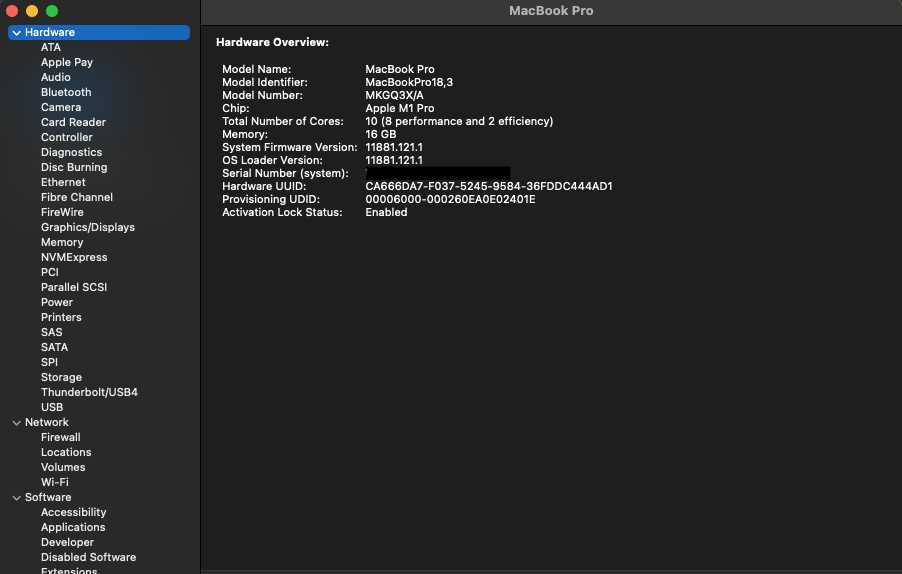902x574 pixels.
Task: Click the Hardware UUID value
Action: 489,186
